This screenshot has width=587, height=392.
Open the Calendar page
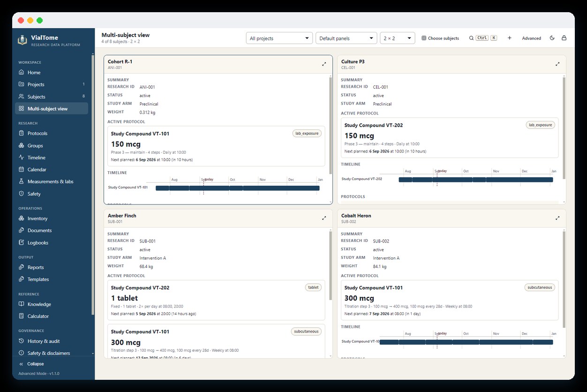(52, 169)
